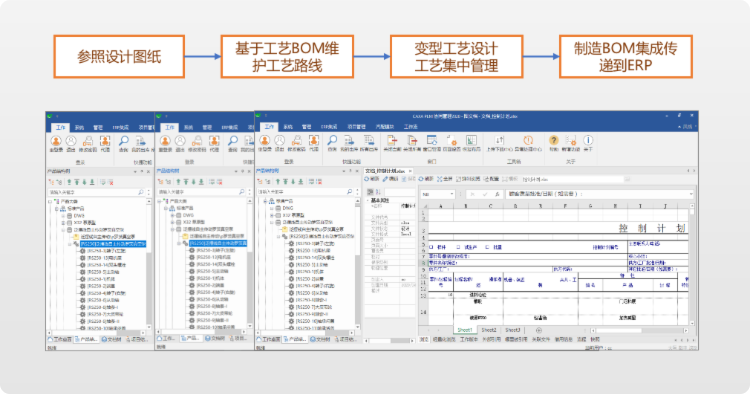Screen dimensions: 750x394
Task: Open the cell name box dropdown
Action: point(452,194)
